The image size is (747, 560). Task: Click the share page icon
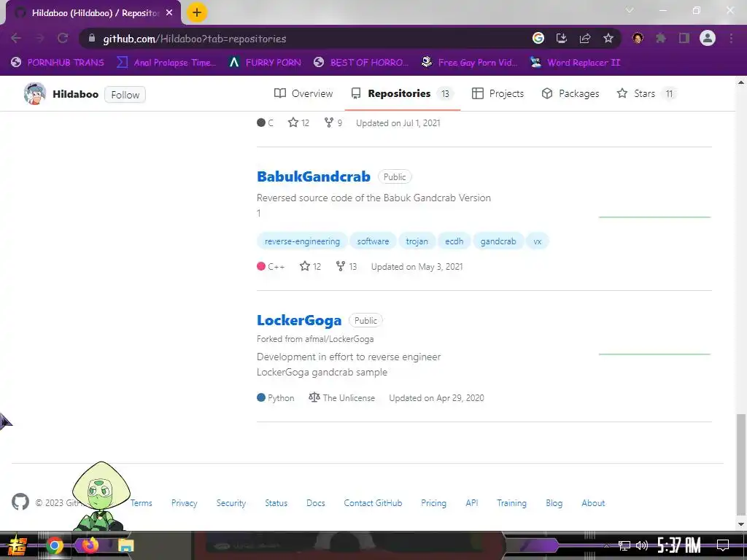[x=585, y=38]
